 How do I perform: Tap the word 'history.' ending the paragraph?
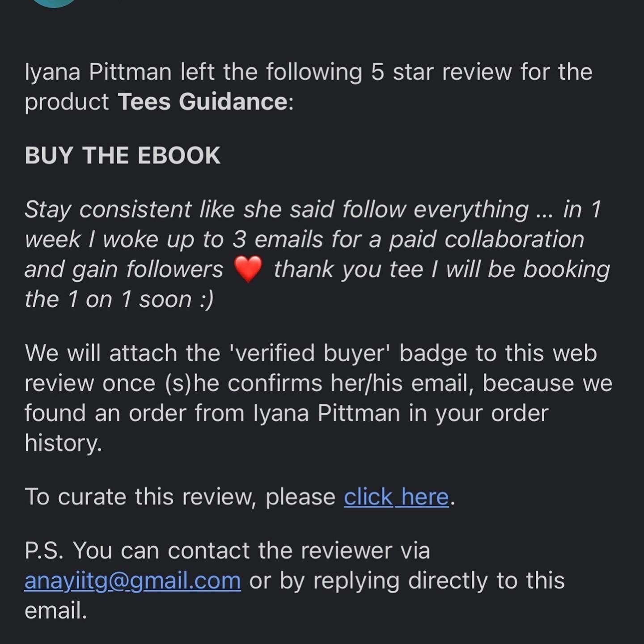64,443
